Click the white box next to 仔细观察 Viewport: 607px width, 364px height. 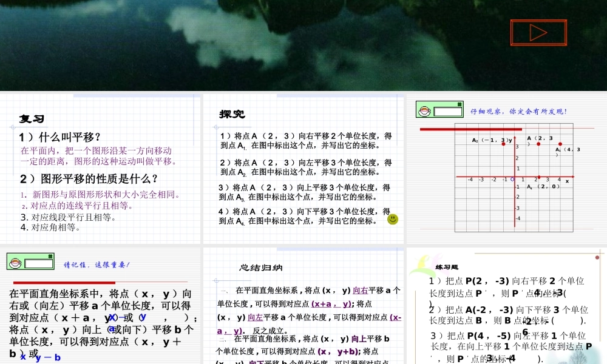[x=448, y=112]
